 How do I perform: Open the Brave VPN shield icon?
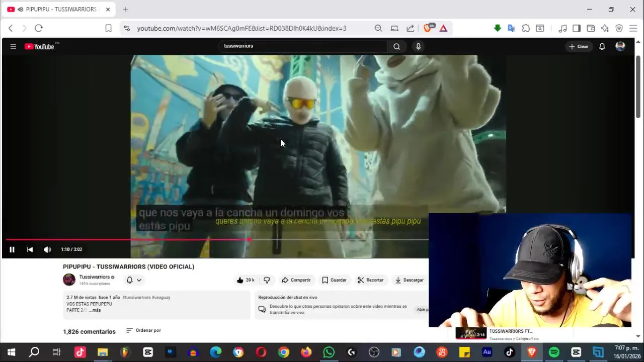click(619, 28)
